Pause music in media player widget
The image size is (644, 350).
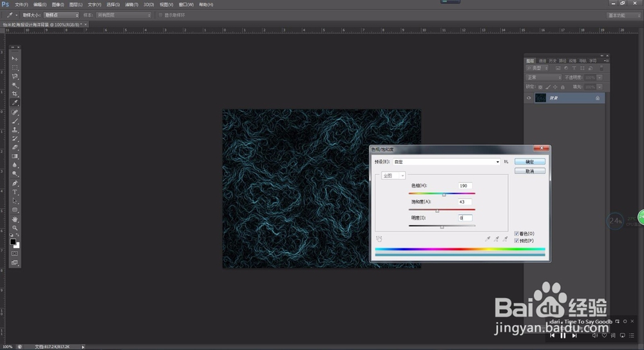pyautogui.click(x=563, y=336)
